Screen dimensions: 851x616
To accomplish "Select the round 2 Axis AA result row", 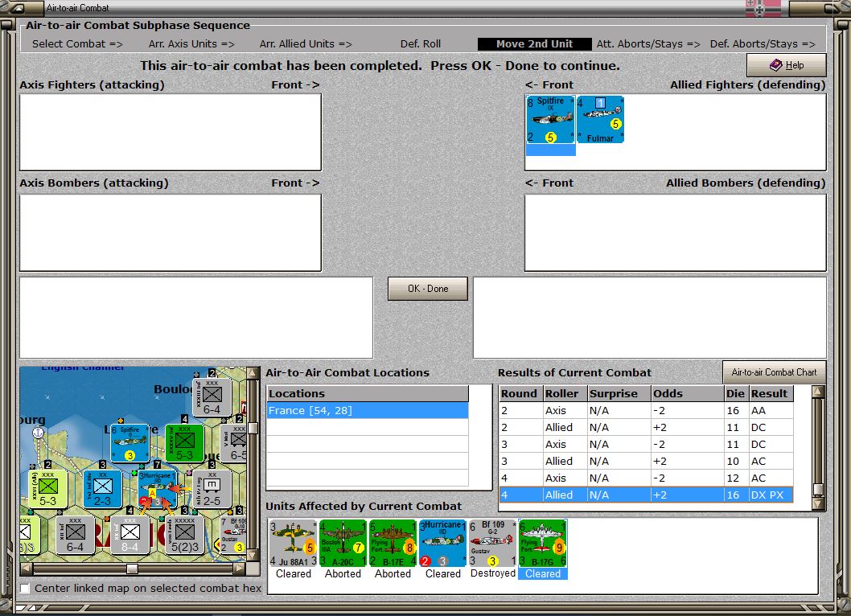I will tap(646, 411).
